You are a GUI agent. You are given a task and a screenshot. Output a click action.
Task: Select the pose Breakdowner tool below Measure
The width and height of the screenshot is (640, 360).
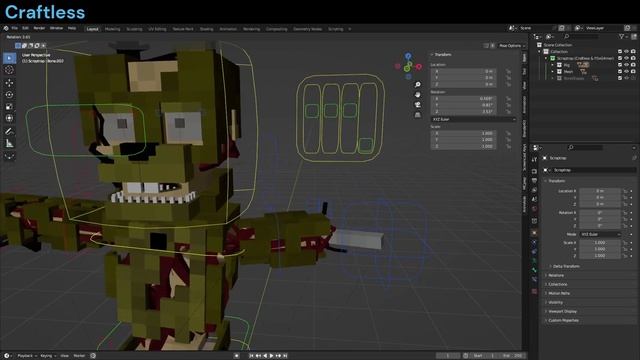[9, 156]
